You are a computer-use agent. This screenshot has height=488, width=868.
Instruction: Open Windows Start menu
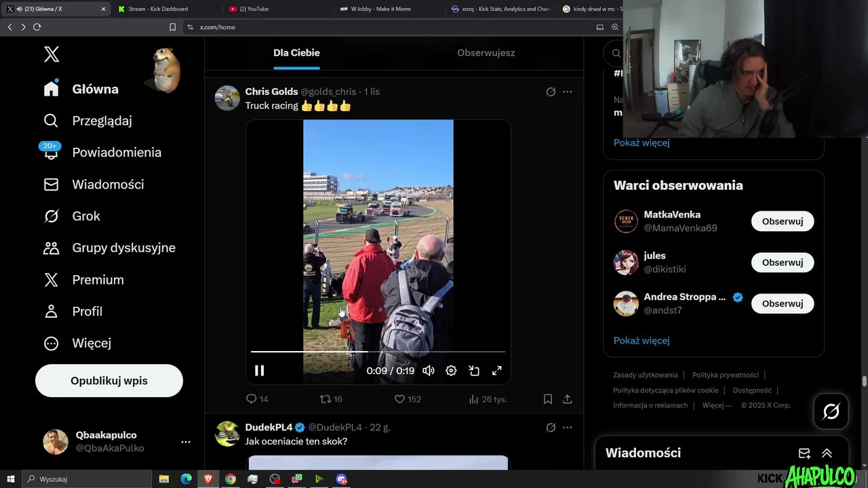10,479
